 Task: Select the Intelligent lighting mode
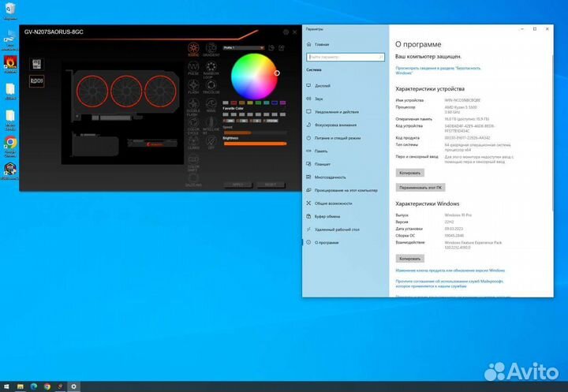[x=211, y=123]
